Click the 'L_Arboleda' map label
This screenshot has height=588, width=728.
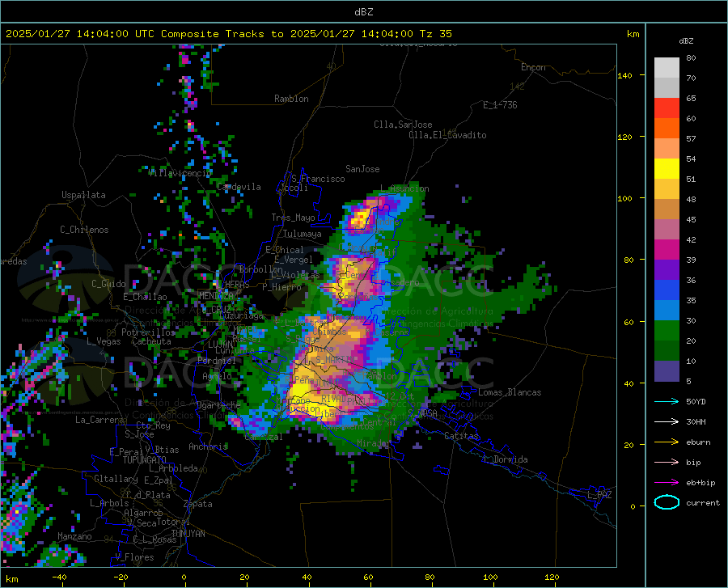coord(173,468)
